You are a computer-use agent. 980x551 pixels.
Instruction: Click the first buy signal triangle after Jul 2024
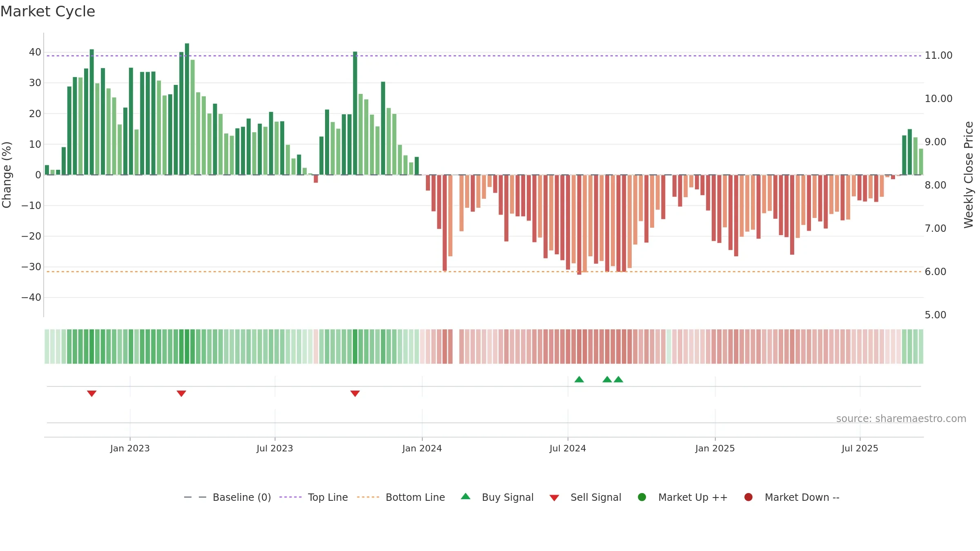click(x=579, y=379)
